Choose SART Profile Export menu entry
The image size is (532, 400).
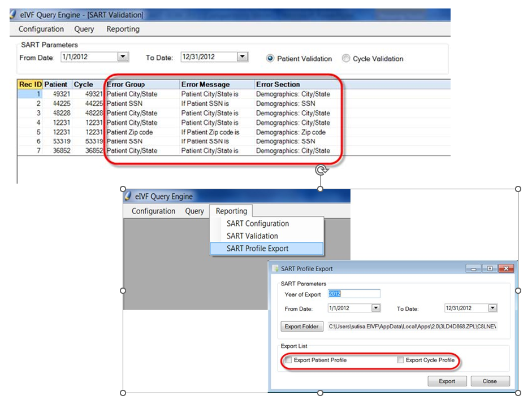pos(258,249)
